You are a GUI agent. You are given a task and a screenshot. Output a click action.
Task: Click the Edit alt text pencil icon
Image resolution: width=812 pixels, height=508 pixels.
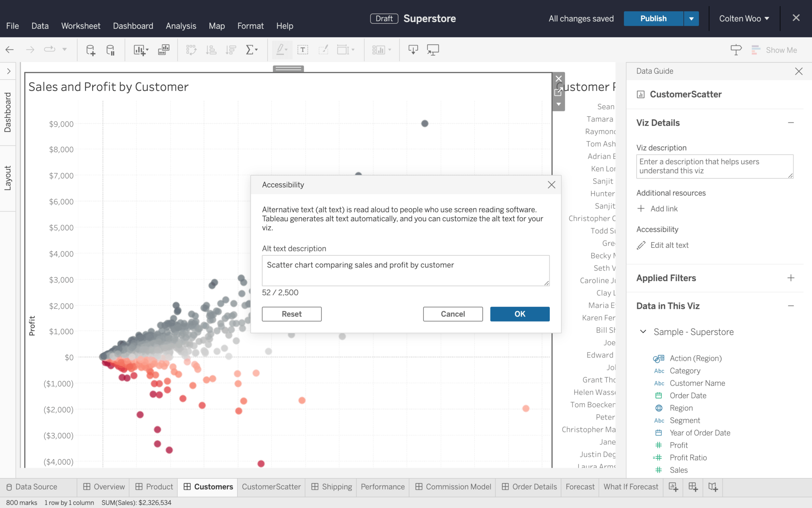641,245
